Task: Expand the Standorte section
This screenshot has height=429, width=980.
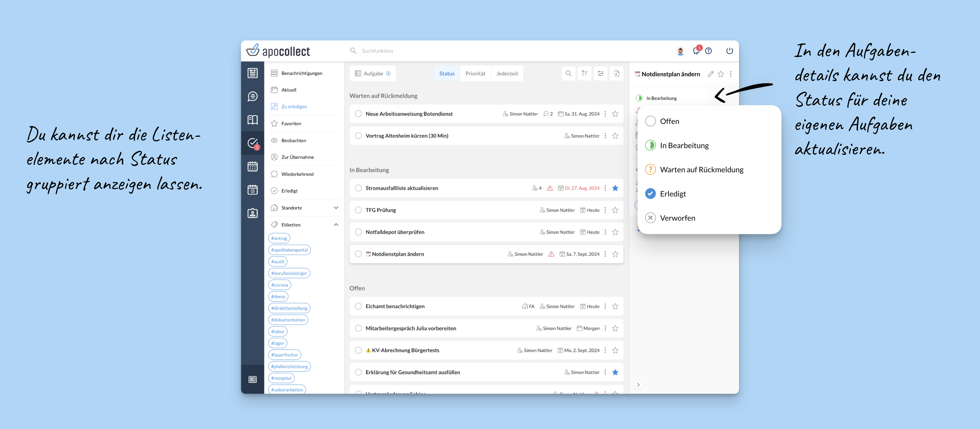Action: click(336, 208)
